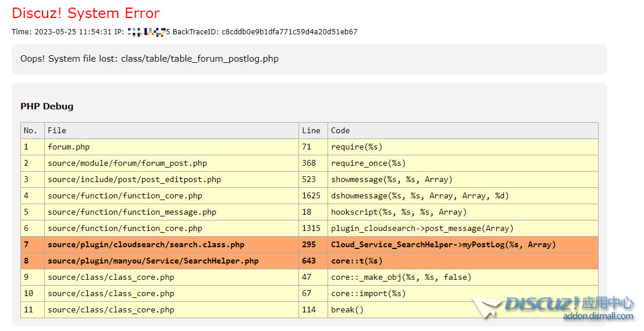Click the File column header
644x331 pixels.
pos(57,130)
